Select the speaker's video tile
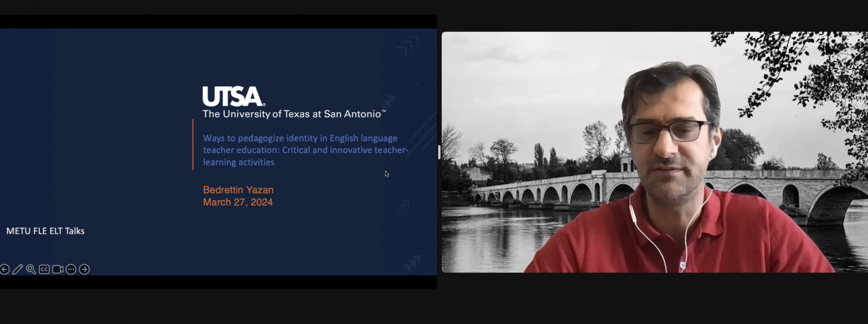The height and width of the screenshot is (324, 868). coord(655,152)
